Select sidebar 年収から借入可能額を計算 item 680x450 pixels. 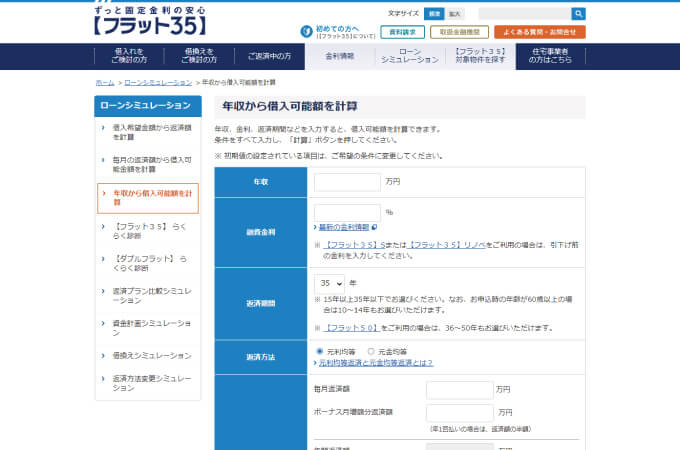pyautogui.click(x=148, y=198)
